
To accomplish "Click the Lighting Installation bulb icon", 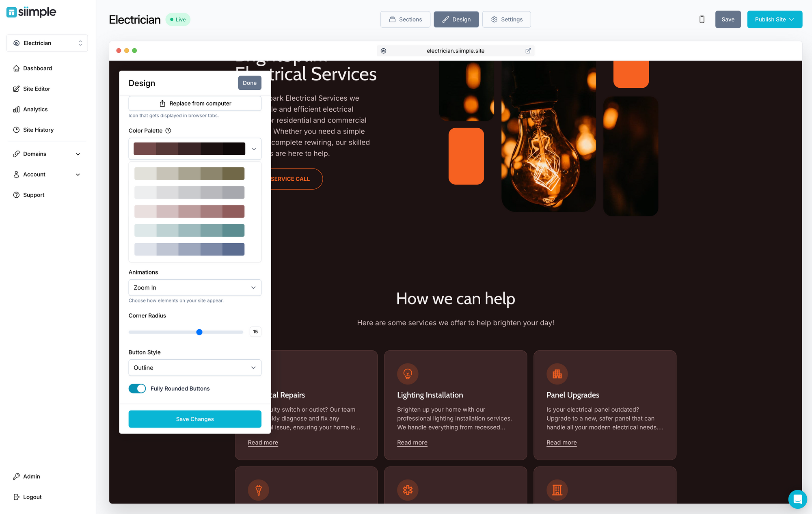I will tap(408, 374).
